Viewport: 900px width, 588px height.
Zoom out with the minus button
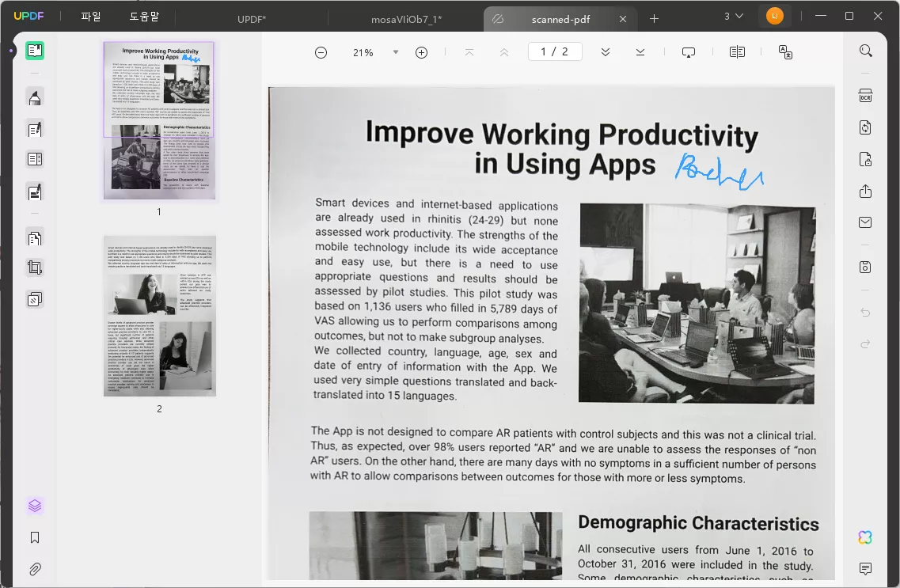point(321,53)
